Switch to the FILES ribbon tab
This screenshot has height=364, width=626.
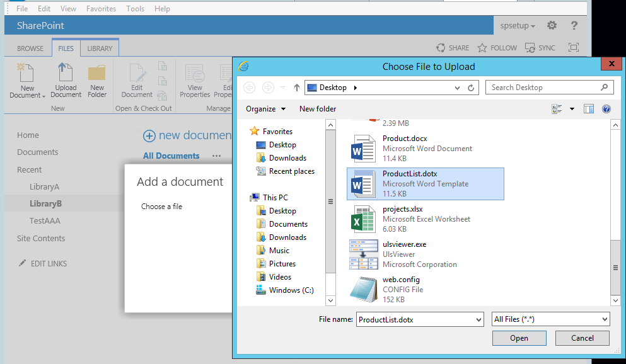(x=66, y=48)
